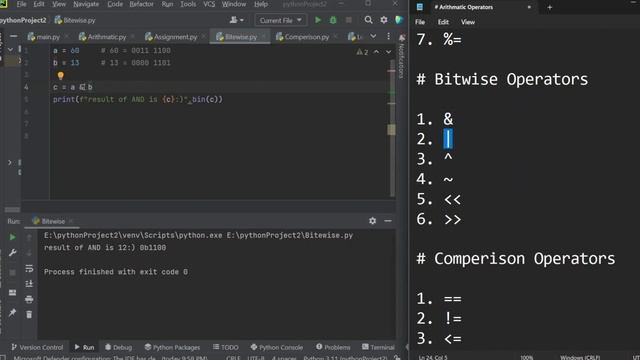Open the Python Packages tool window
The width and height of the screenshot is (640, 360).
point(172,347)
